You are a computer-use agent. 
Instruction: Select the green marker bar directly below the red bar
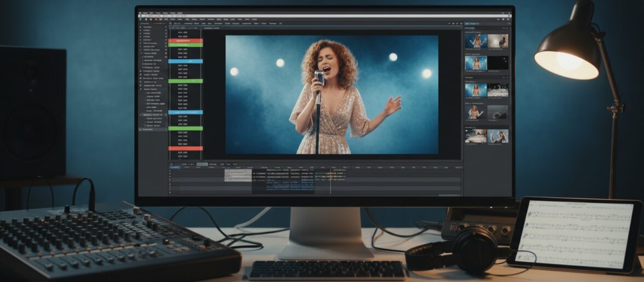tap(186, 45)
